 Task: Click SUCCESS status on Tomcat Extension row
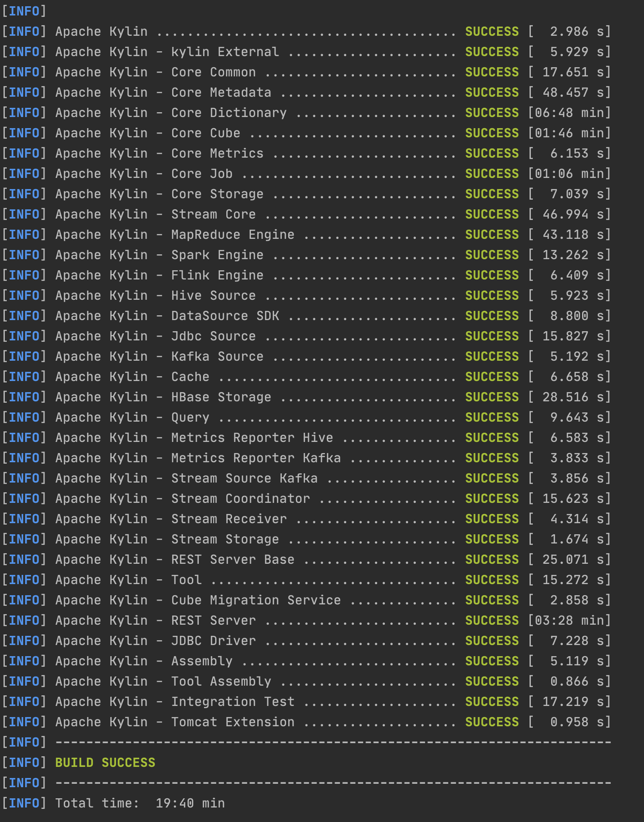pos(492,722)
